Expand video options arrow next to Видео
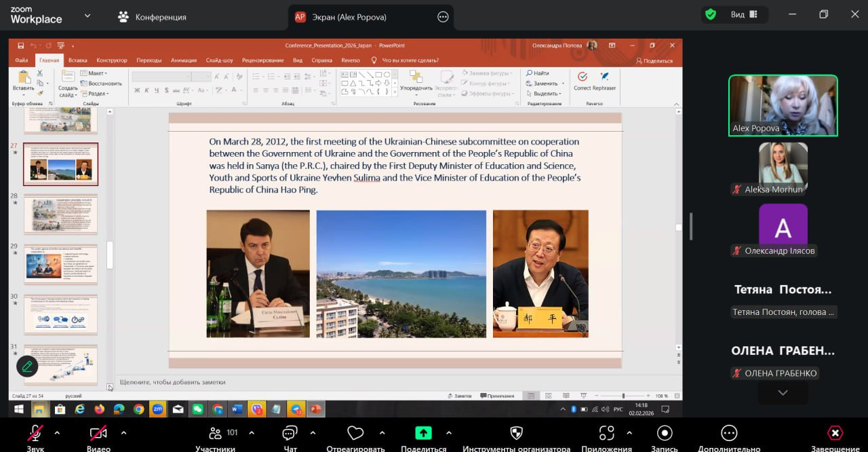Image resolution: width=868 pixels, height=452 pixels. click(123, 432)
